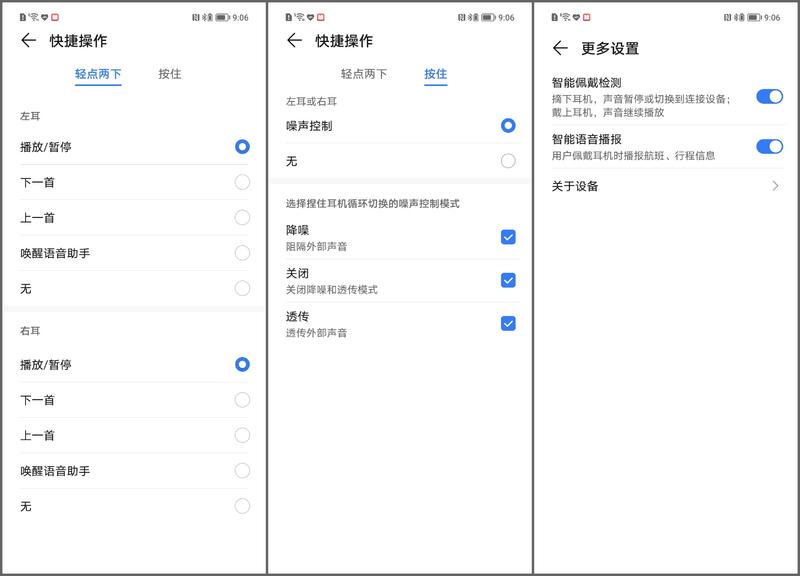Uncheck 关闭 checkbox
This screenshot has width=800, height=576.
point(508,280)
